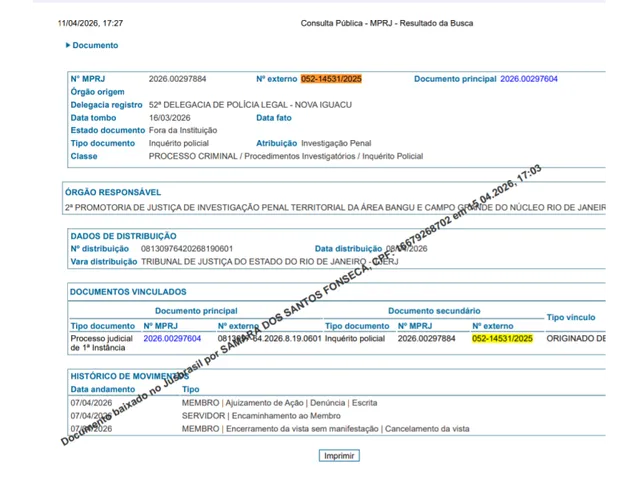This screenshot has height=480, width=640.
Task: Select Data tombo value 16/03/2026
Action: point(170,118)
